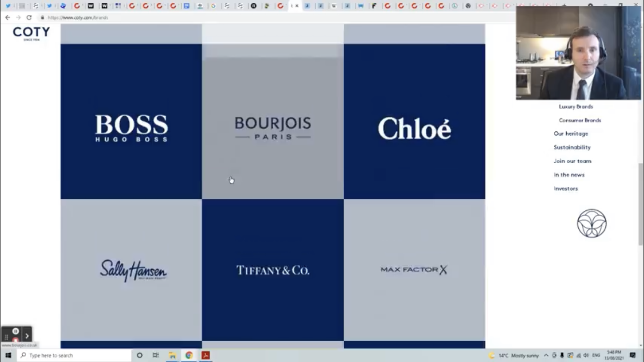Expand the recording control panel chevron
The height and width of the screenshot is (362, 644).
[x=27, y=336]
